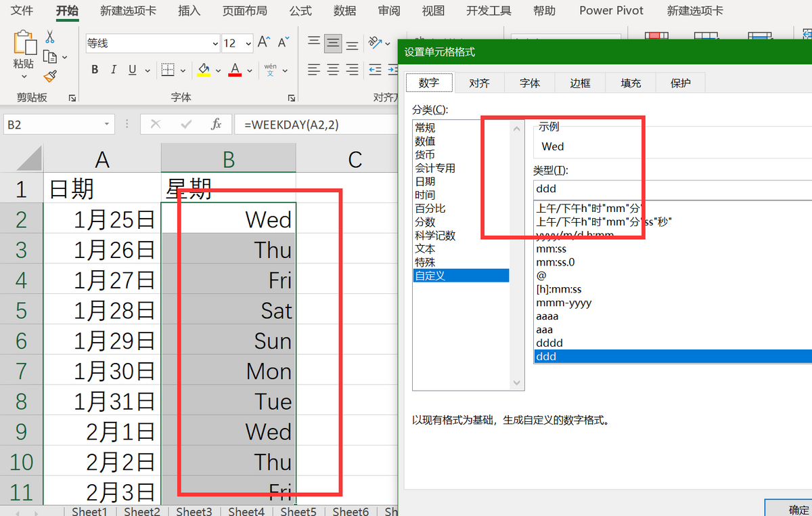
Task: Apply the yellow fill color bucket
Action: 204,70
